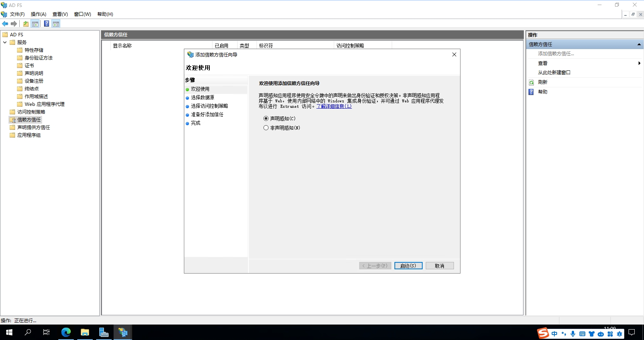The image size is (644, 340).
Task: Collapse the 信赖方信任 actions section
Action: 639,44
